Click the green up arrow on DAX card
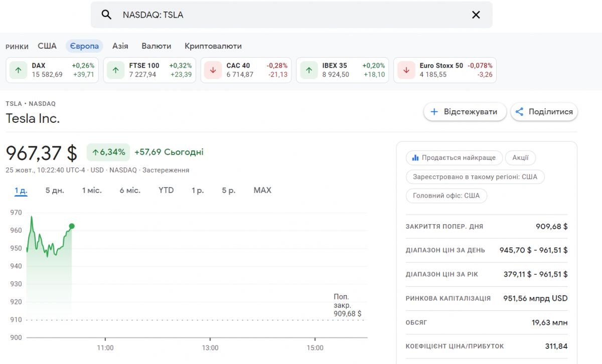Viewport: 602px width, 364px height. click(x=19, y=70)
